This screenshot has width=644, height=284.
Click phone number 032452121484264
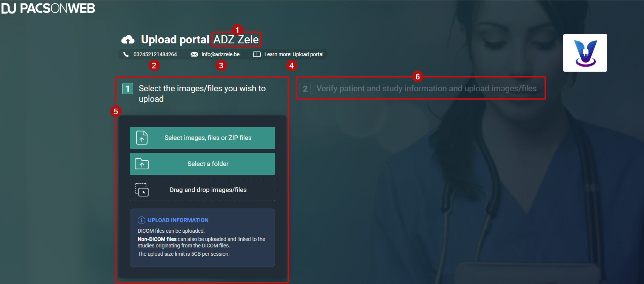pos(155,54)
